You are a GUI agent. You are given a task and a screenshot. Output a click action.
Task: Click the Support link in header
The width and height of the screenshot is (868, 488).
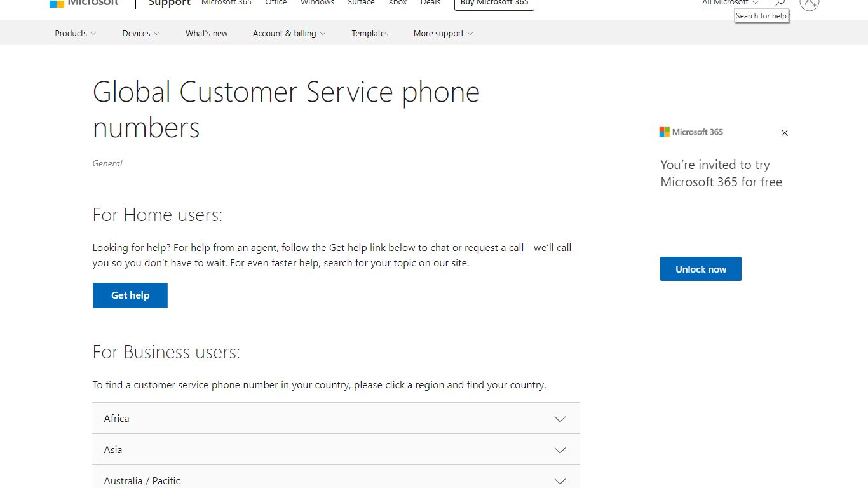pos(170,3)
